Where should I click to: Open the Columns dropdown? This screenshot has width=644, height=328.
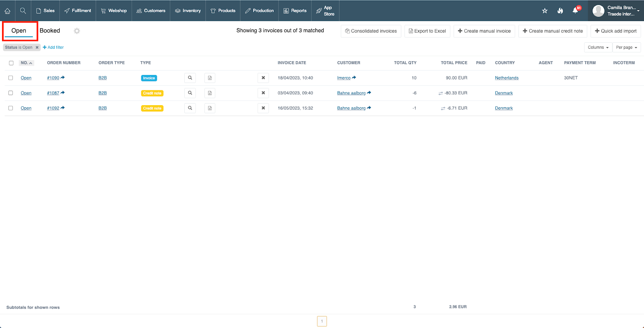(598, 48)
